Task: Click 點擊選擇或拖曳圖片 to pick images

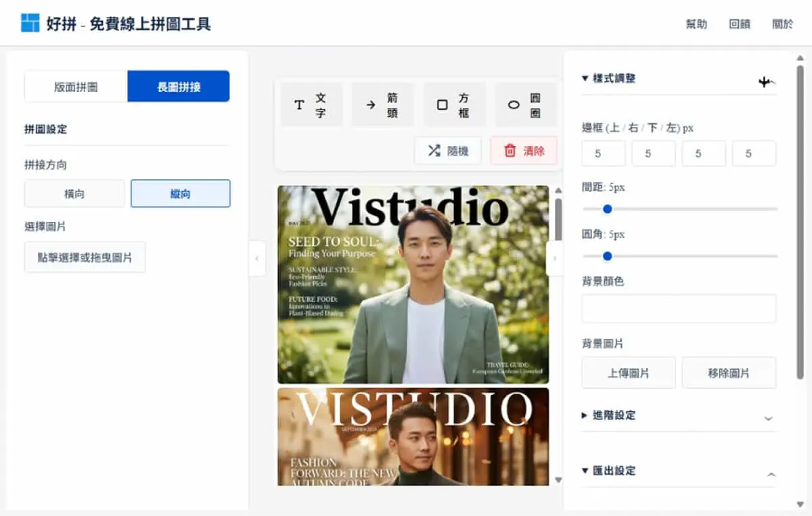Action: point(85,257)
